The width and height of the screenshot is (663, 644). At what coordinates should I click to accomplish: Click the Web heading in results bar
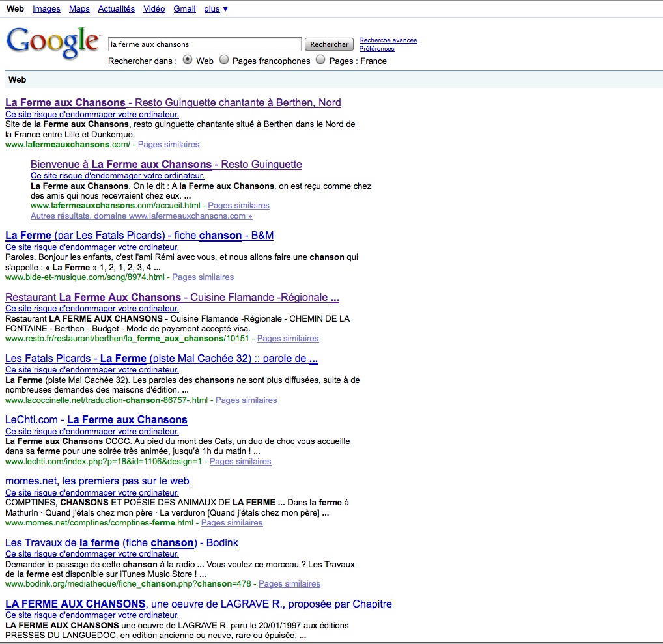click(18, 80)
